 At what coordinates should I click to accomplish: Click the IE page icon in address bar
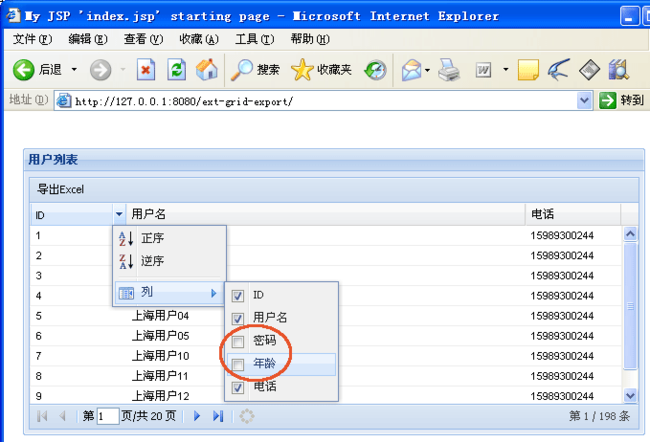(63, 101)
